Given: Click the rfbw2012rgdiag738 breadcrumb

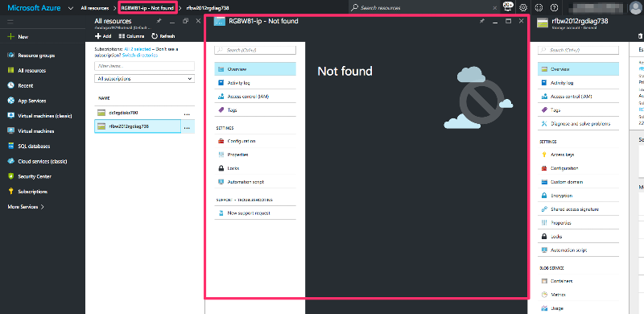Looking at the screenshot, I should (x=208, y=8).
